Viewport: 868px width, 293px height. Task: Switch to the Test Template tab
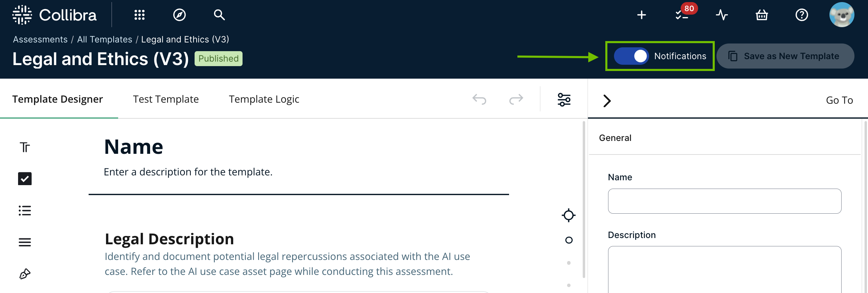[x=166, y=99]
